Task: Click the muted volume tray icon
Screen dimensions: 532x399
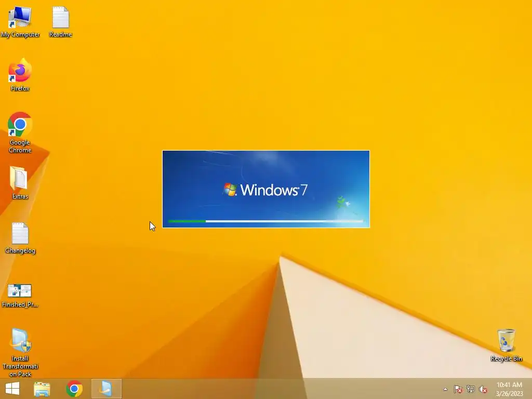Action: pos(483,389)
